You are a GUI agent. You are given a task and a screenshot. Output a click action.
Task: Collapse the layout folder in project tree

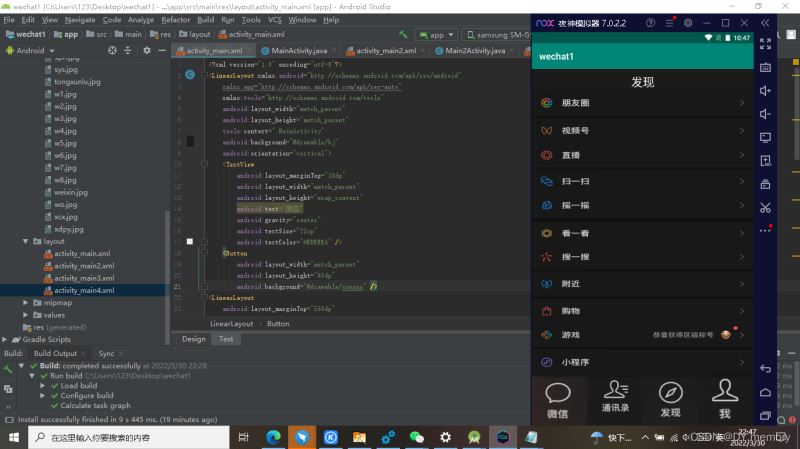click(26, 241)
